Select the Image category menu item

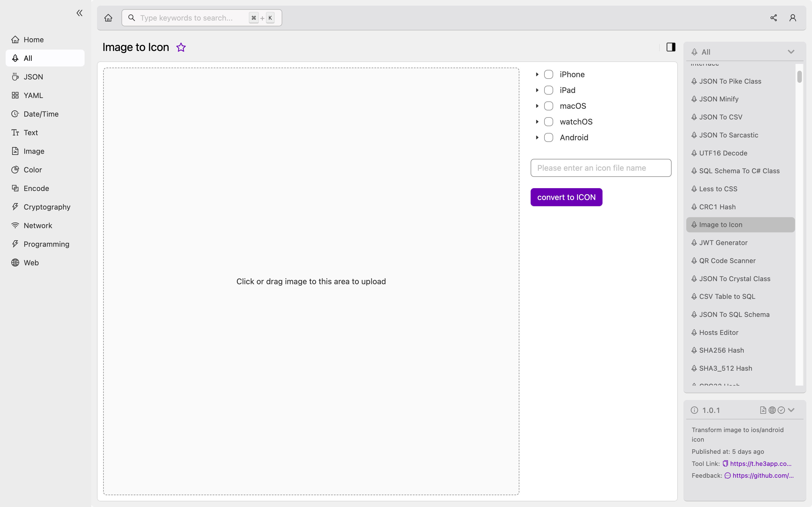click(34, 151)
